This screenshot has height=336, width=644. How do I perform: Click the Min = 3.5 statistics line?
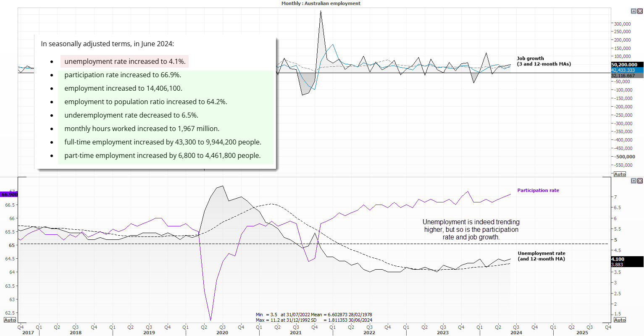[314, 315]
